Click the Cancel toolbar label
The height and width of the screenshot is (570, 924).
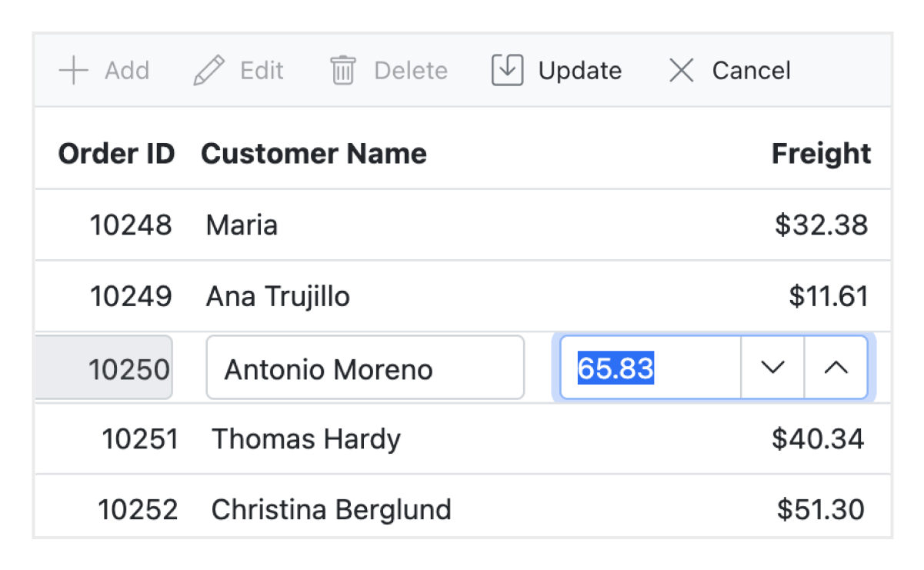point(751,71)
